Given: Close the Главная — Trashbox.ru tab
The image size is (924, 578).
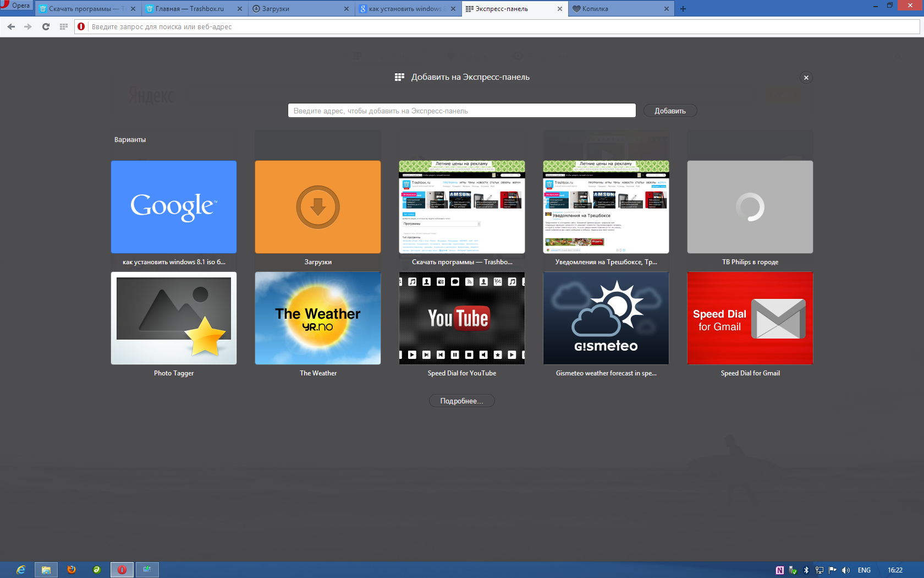Looking at the screenshot, I should pos(240,9).
